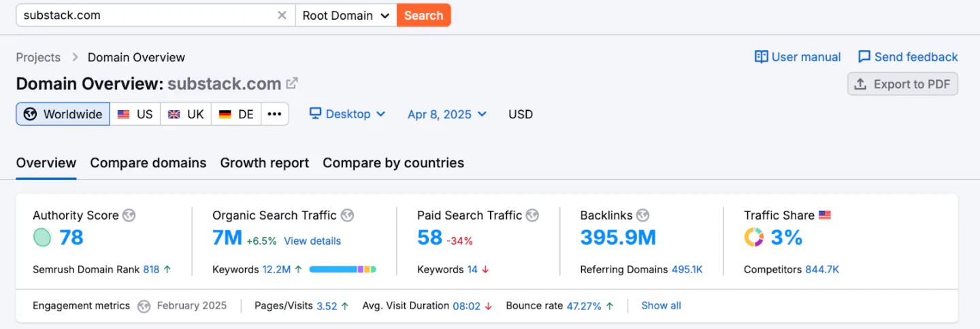This screenshot has height=329, width=980.
Task: Open Referring Domains 495.1K link
Action: pyautogui.click(x=687, y=269)
